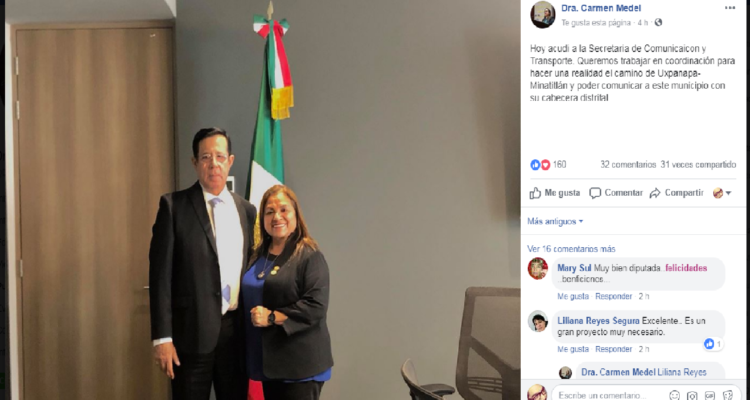Open the profile selector dropdown beside Compartir
This screenshot has width=750, height=400.
tap(722, 193)
